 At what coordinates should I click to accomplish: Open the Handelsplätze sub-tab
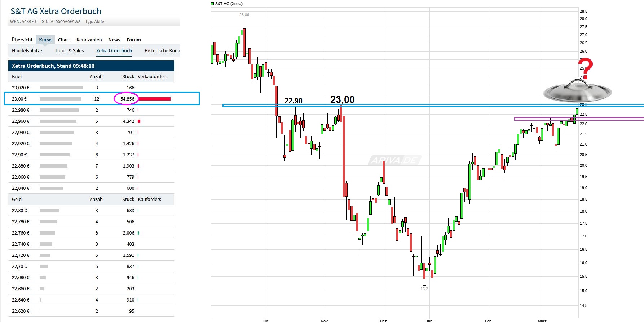[x=27, y=50]
